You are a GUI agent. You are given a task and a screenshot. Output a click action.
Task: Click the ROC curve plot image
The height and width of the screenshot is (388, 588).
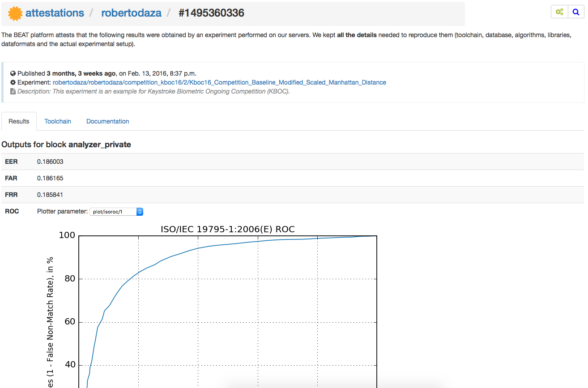[x=211, y=306]
